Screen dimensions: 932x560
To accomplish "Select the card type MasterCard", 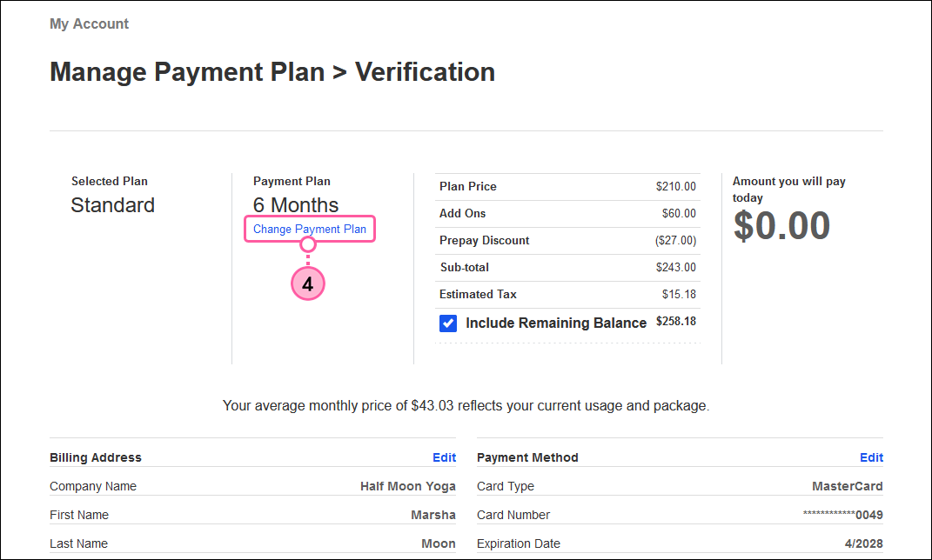I will coord(847,486).
